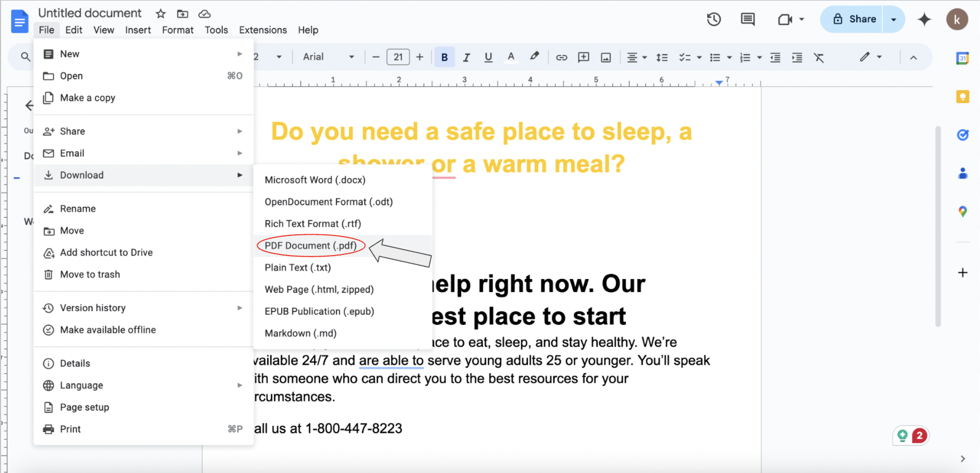The width and height of the screenshot is (980, 473).
Task: Open Google Maps side panel icon
Action: pyautogui.click(x=962, y=211)
